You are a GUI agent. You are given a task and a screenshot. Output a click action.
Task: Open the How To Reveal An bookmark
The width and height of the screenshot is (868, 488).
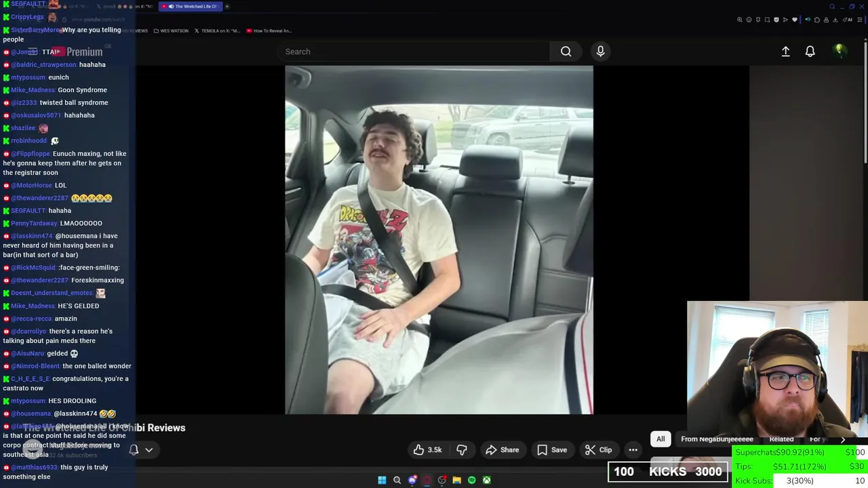coord(269,30)
